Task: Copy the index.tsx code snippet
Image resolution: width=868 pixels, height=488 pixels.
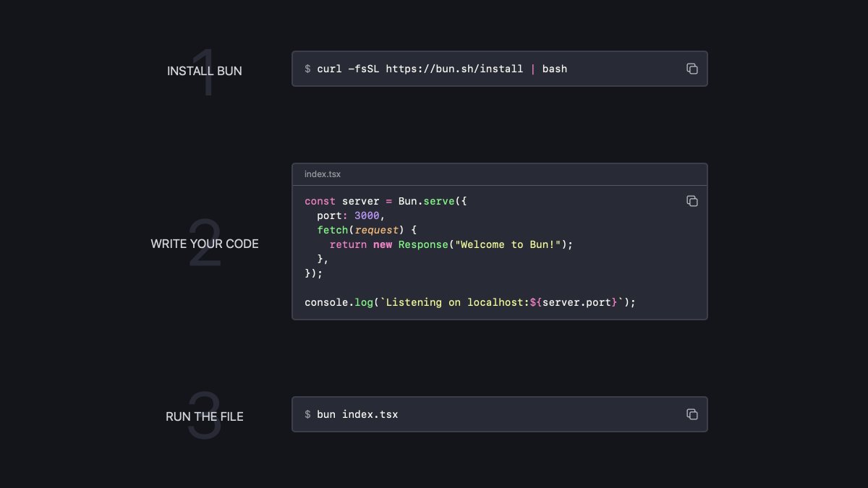Action: [692, 201]
